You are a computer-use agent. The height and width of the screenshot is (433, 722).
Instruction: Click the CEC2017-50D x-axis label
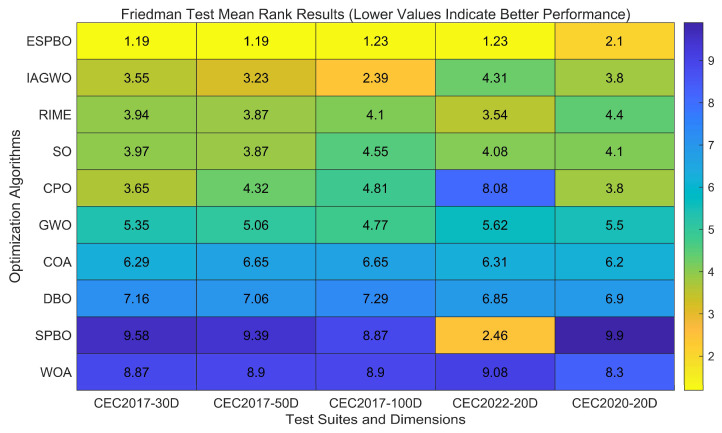pyautogui.click(x=256, y=404)
